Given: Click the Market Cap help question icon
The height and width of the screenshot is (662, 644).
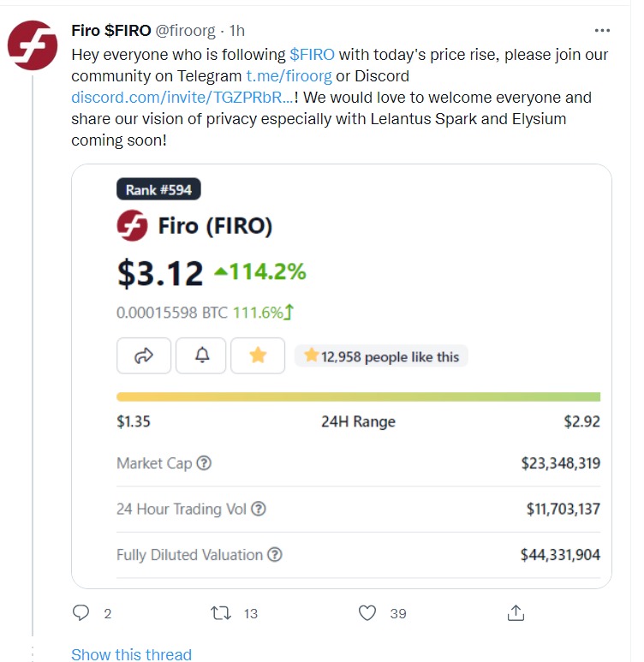Looking at the screenshot, I should pyautogui.click(x=205, y=463).
